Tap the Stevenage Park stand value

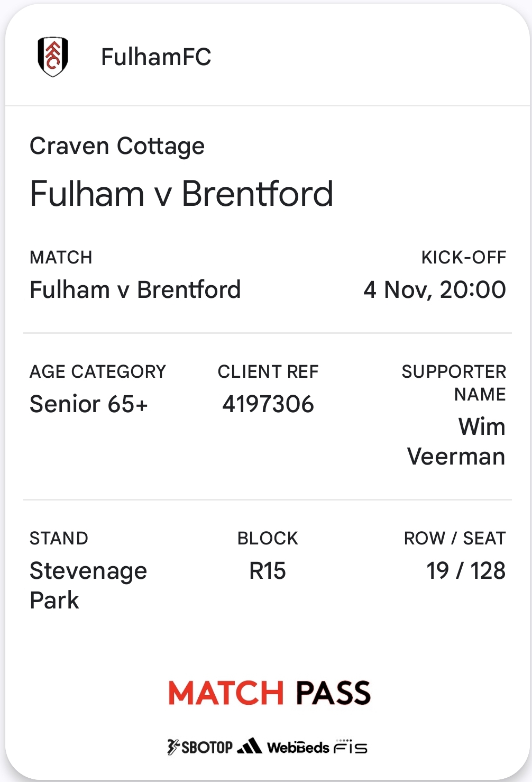[x=88, y=586]
